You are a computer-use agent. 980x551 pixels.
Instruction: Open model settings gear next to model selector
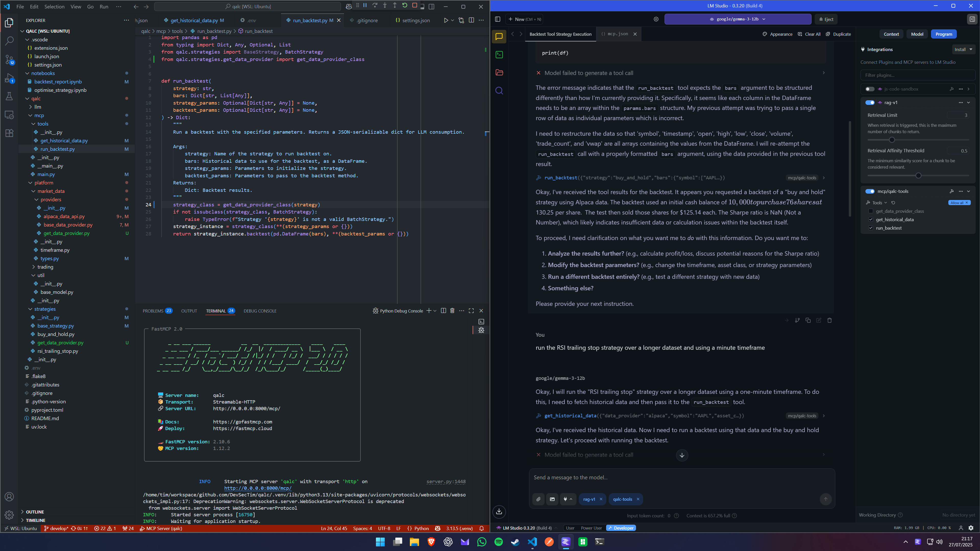pos(656,19)
